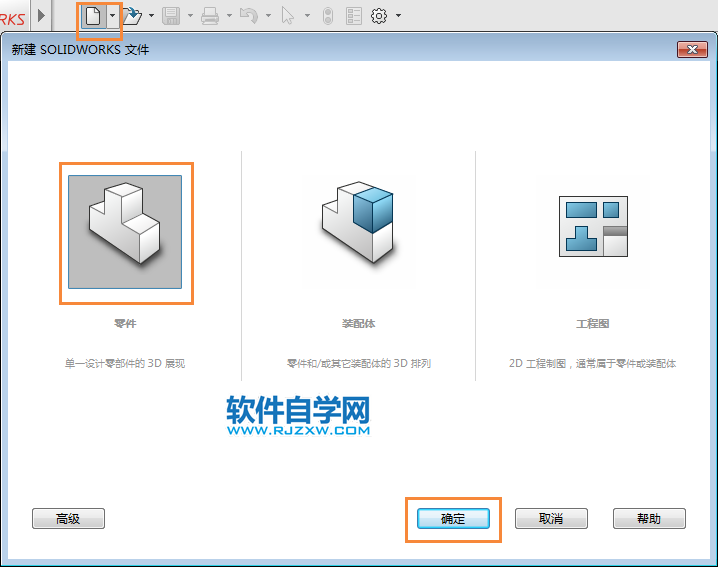The width and height of the screenshot is (718, 567).
Task: Expand the New document dropdown arrow
Action: click(113, 16)
